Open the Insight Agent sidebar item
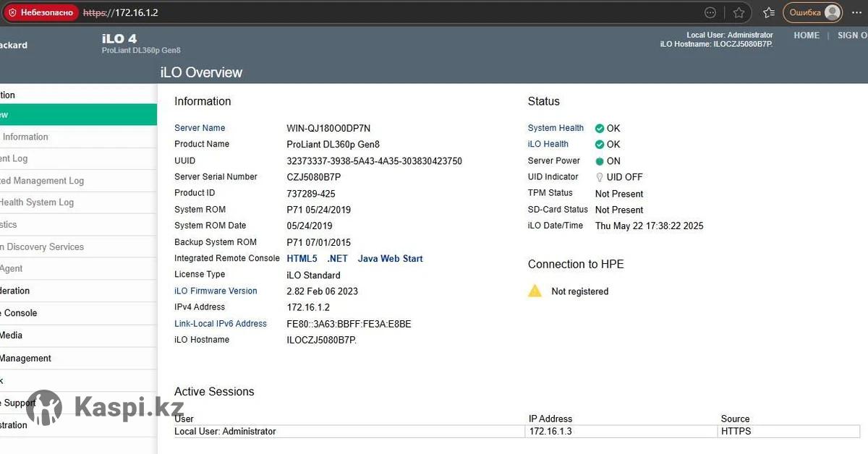 click(x=78, y=268)
